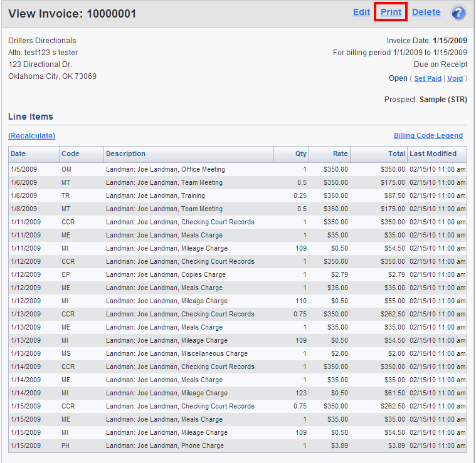Image resolution: width=476 pixels, height=463 pixels.
Task: Click the Print link
Action: pos(391,12)
